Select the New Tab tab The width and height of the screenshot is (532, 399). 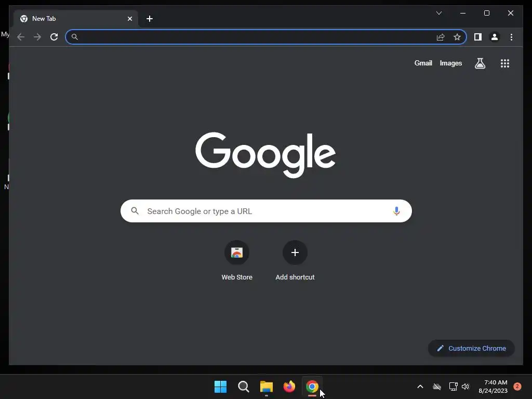76,19
